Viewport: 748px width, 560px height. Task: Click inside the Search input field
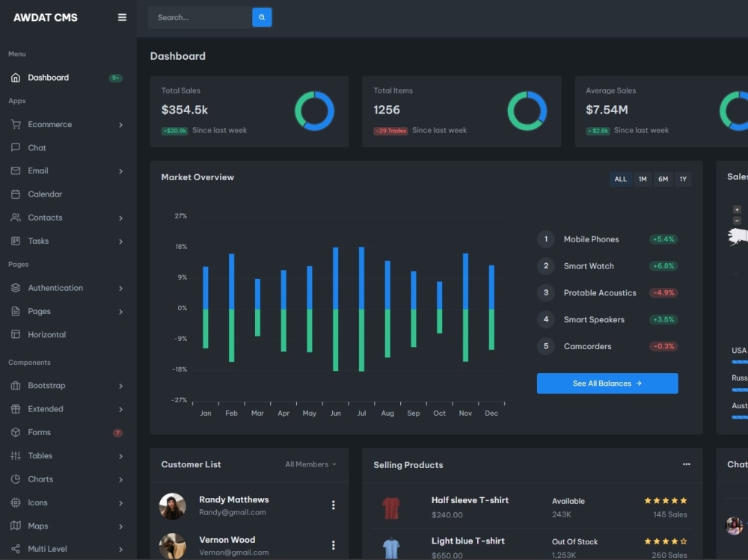click(x=200, y=17)
